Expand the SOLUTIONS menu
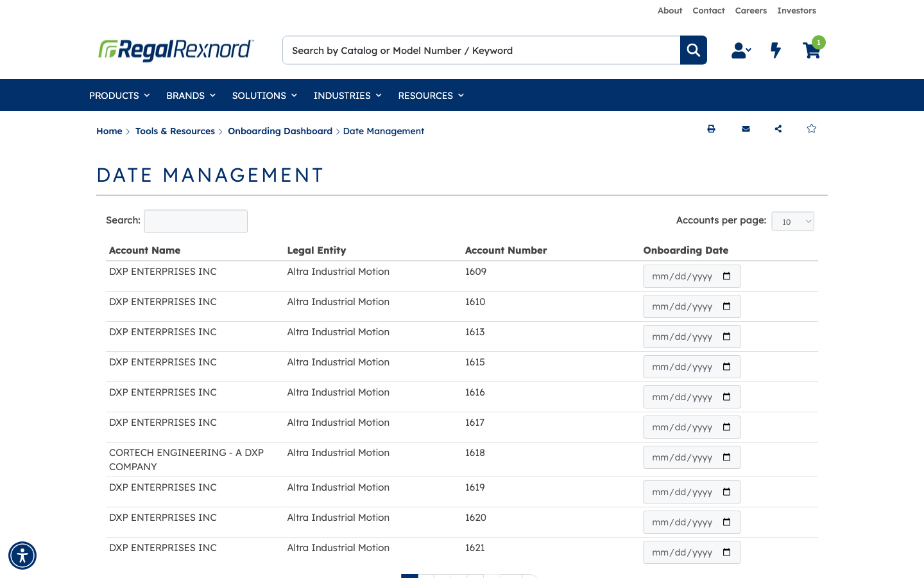 tap(264, 96)
